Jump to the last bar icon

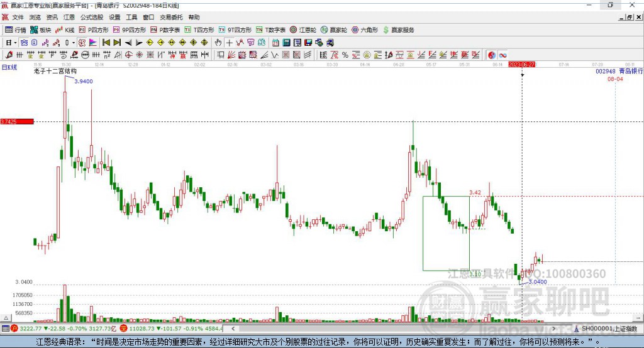coord(117,42)
